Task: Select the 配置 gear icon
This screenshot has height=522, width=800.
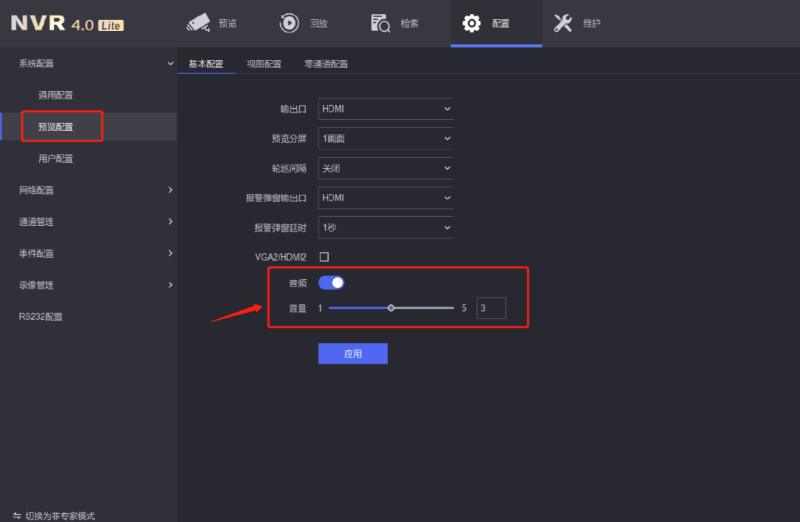Action: [x=471, y=23]
